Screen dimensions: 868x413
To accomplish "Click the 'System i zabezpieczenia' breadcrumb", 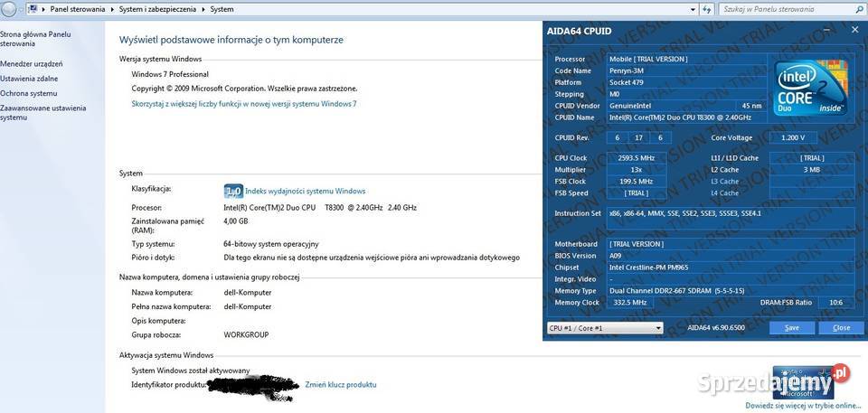I will pos(156,9).
